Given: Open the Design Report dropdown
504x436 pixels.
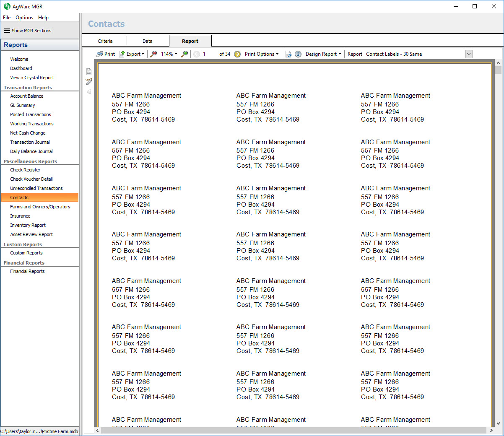Looking at the screenshot, I should click(323, 54).
